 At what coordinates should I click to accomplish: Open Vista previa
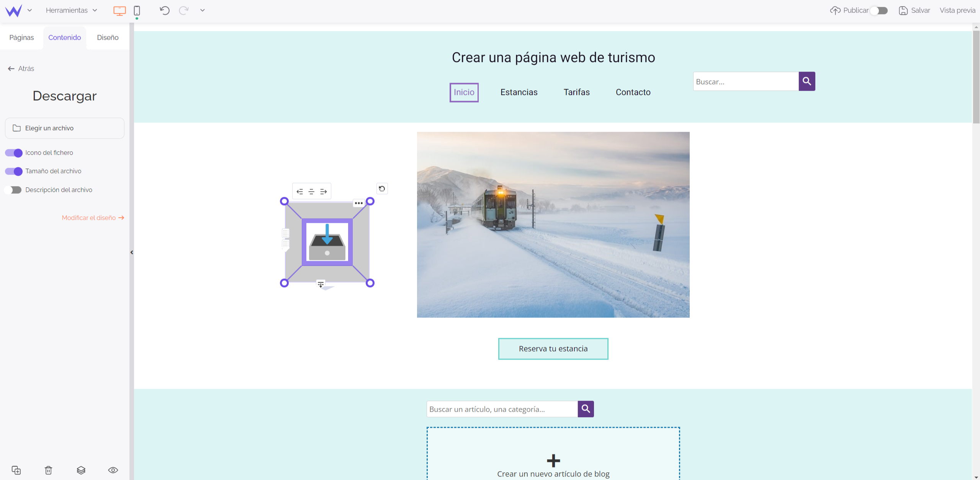(x=957, y=10)
